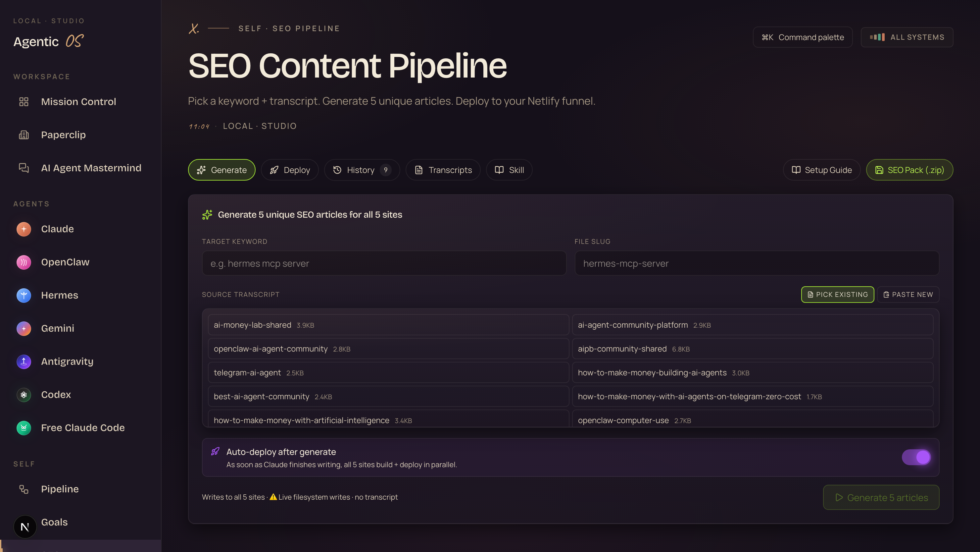The width and height of the screenshot is (980, 552).
Task: Click the save icon in SEO Pack button
Action: coord(879,170)
